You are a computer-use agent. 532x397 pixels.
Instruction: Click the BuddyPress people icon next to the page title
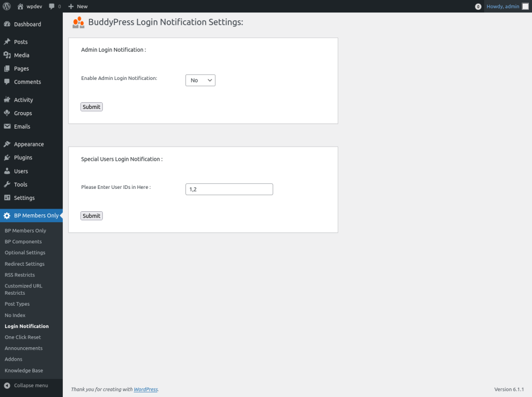(x=78, y=22)
